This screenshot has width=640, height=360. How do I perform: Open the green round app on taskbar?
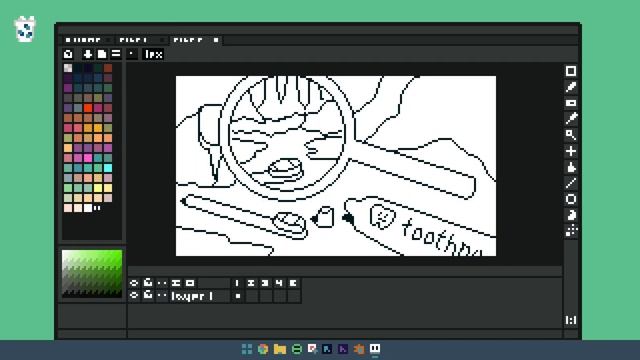click(297, 349)
